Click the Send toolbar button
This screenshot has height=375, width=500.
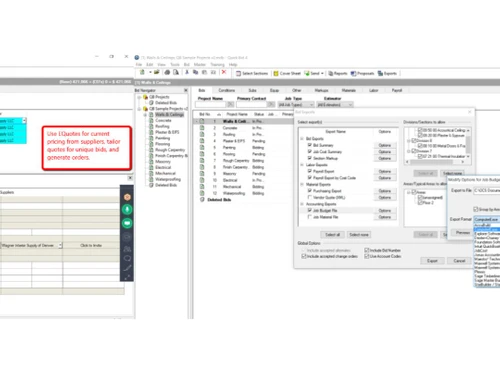pyautogui.click(x=312, y=73)
